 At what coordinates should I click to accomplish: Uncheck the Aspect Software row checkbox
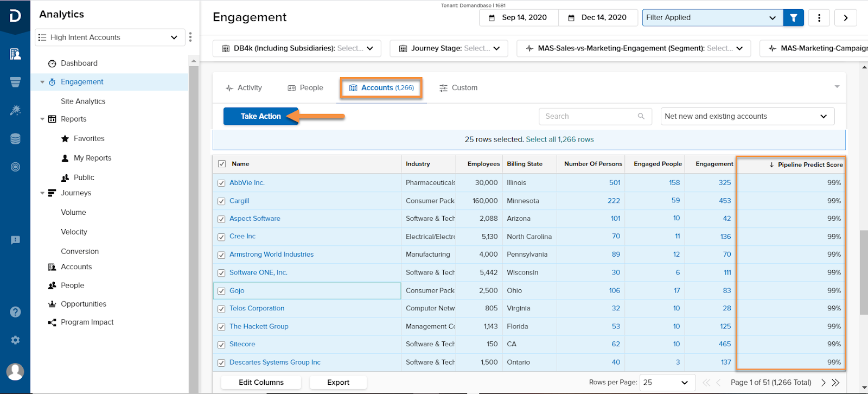(x=221, y=219)
